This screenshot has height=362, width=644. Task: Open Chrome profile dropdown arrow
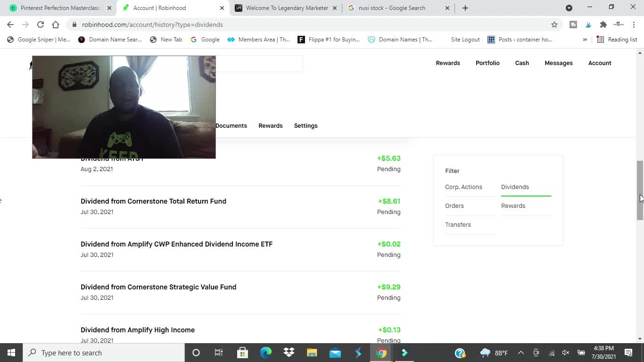pyautogui.click(x=569, y=8)
